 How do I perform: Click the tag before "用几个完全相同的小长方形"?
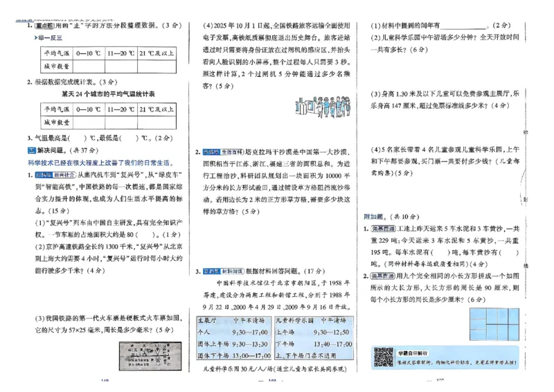coord(383,276)
